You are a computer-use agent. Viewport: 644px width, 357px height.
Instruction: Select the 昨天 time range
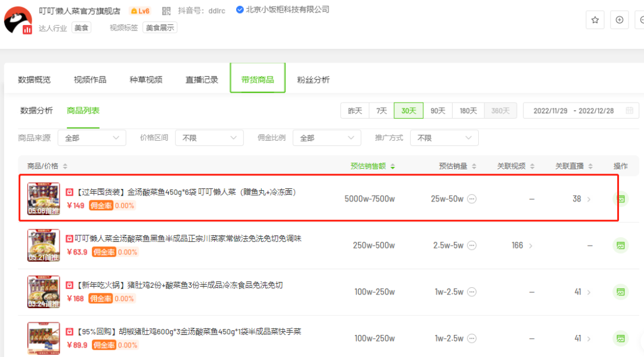355,111
